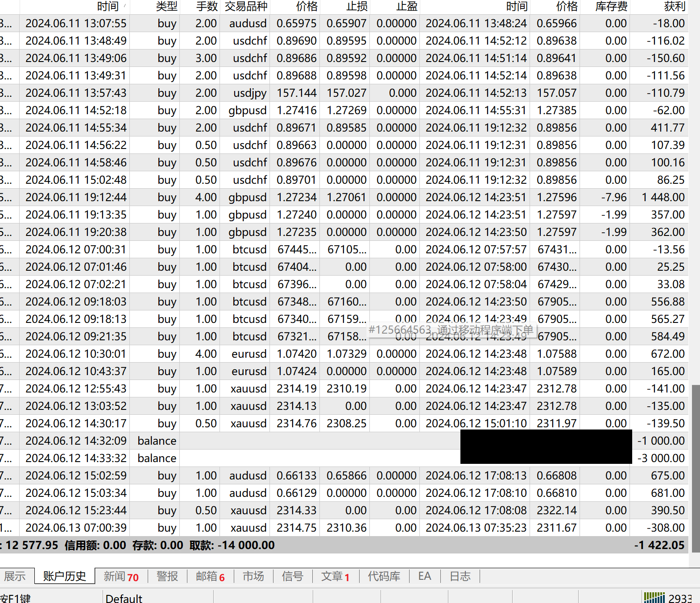Viewport: 700px width, 603px height.
Task: Click total profit -1 422.05 in summary
Action: pos(659,545)
